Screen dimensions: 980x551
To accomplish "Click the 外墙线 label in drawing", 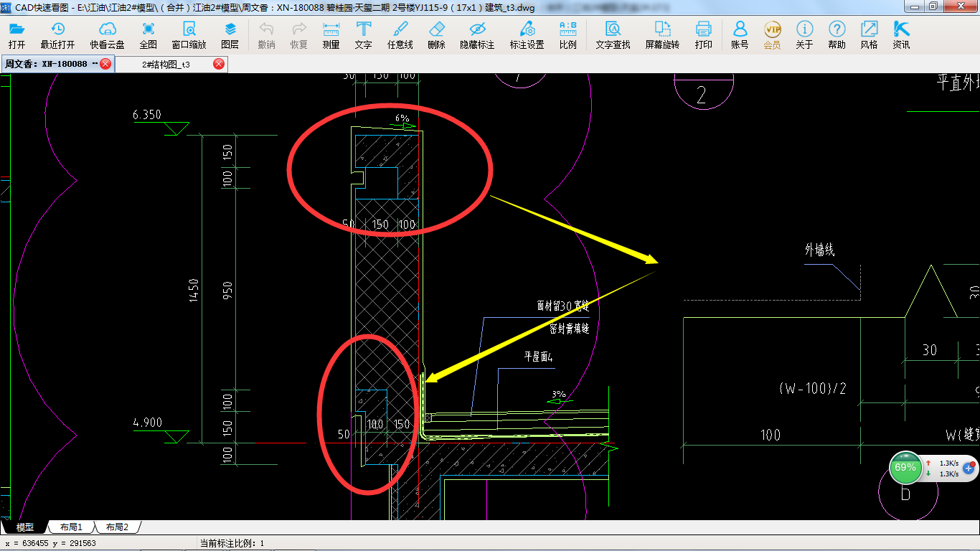I will (x=819, y=250).
